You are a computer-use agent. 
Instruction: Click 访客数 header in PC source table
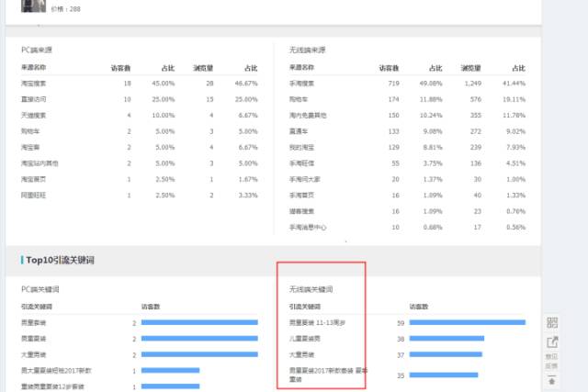(x=120, y=68)
